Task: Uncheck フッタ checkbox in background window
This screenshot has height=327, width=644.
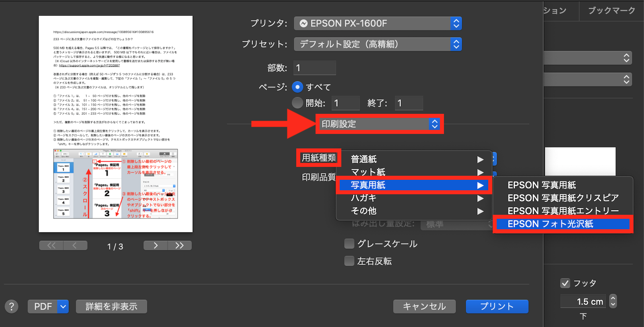Action: pos(565,283)
